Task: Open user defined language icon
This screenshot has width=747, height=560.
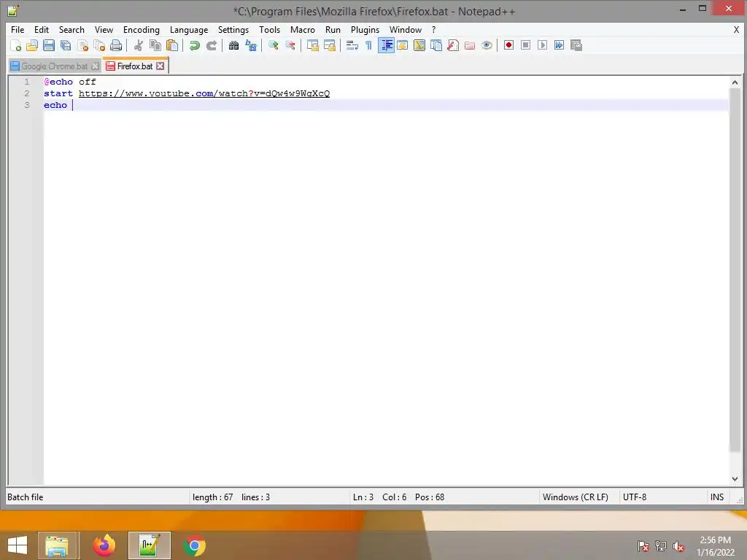Action: click(403, 45)
